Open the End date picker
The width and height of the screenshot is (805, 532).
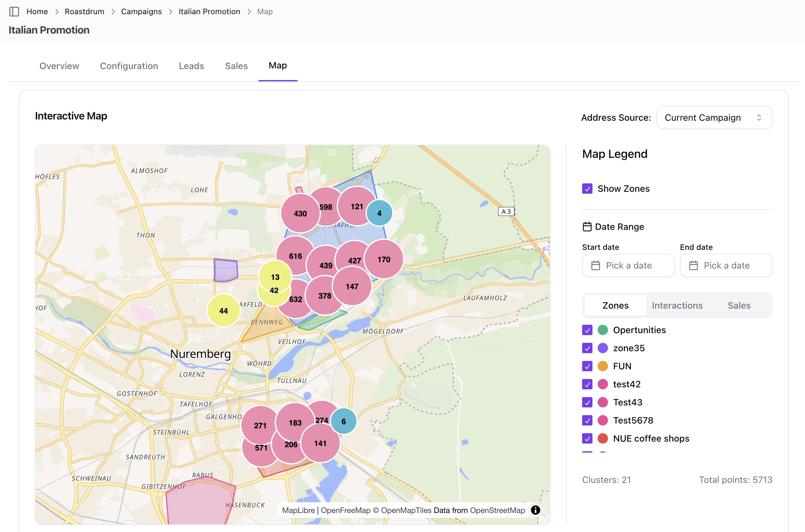(x=726, y=265)
